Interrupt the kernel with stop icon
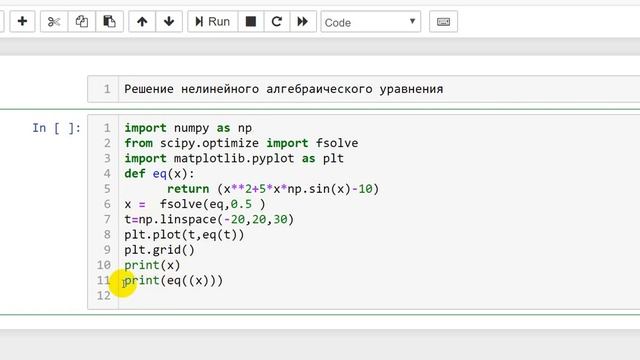The height and width of the screenshot is (360, 640). click(x=251, y=21)
